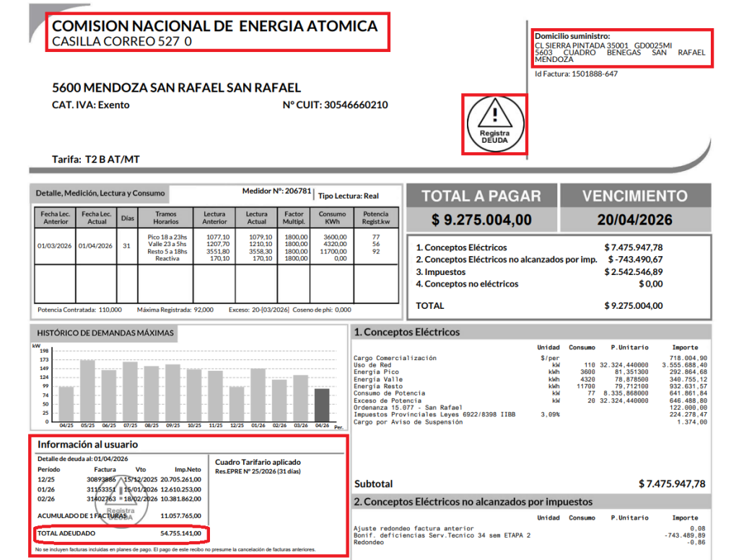The image size is (739, 560).
Task: Click the Subtotal amount $ 7.475.947,78
Action: click(x=671, y=484)
